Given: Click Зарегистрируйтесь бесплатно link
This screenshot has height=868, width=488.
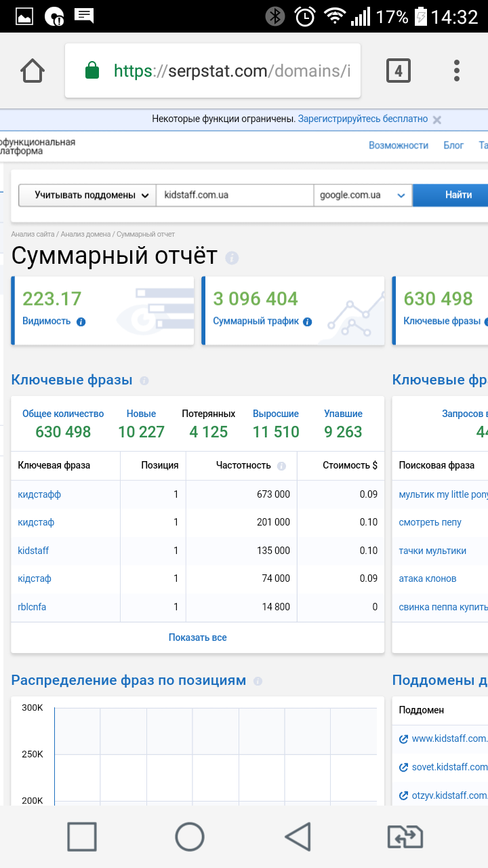Looking at the screenshot, I should point(363,119).
